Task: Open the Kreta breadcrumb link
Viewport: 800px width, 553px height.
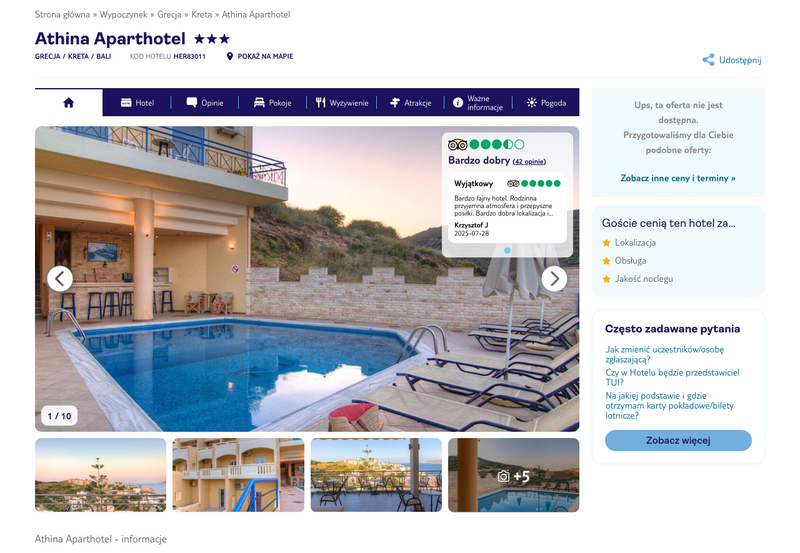Action: pyautogui.click(x=202, y=14)
